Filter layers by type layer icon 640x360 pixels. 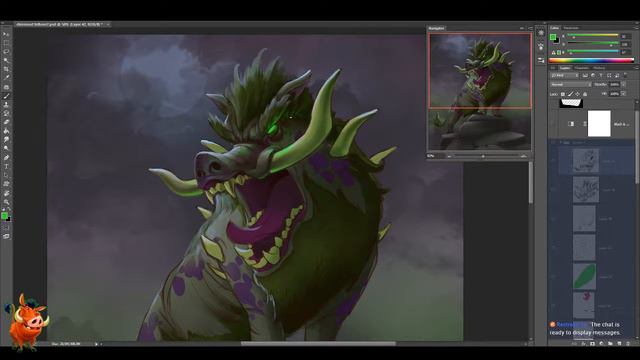(x=601, y=76)
